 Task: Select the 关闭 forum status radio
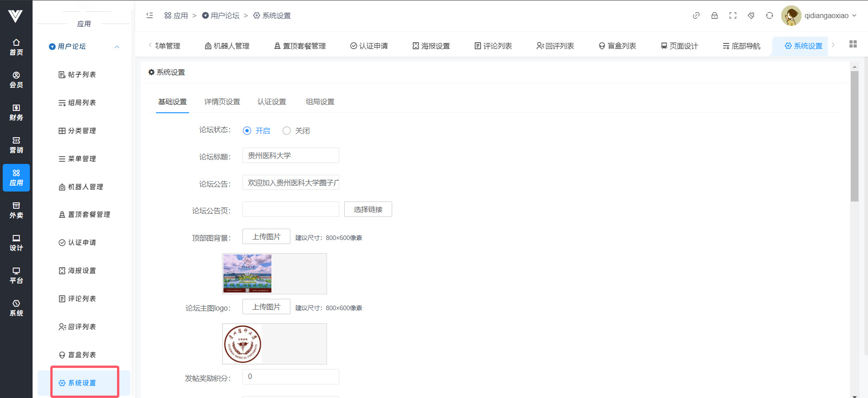pos(287,131)
